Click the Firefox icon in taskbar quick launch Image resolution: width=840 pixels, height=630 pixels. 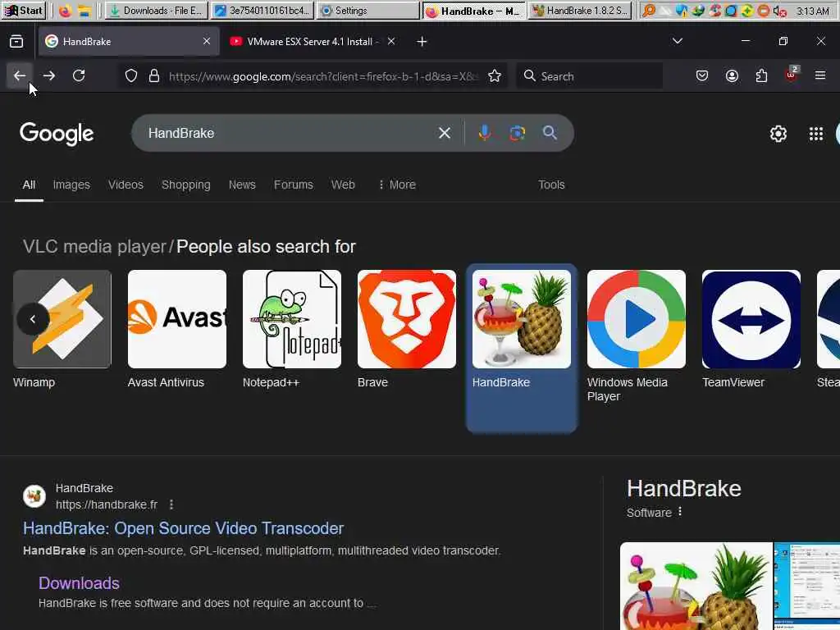point(65,11)
